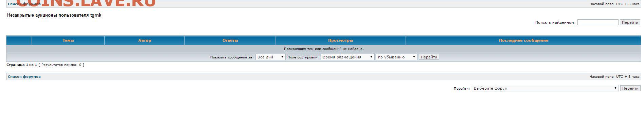644x125 pixels.
Task: Click the no-results message row in the table
Action: (324, 49)
